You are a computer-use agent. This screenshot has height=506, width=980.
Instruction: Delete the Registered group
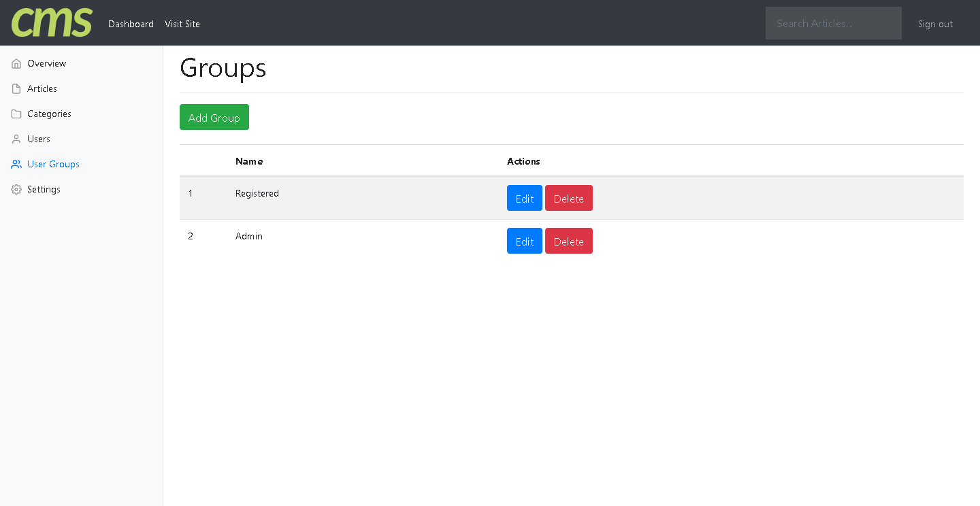click(568, 199)
